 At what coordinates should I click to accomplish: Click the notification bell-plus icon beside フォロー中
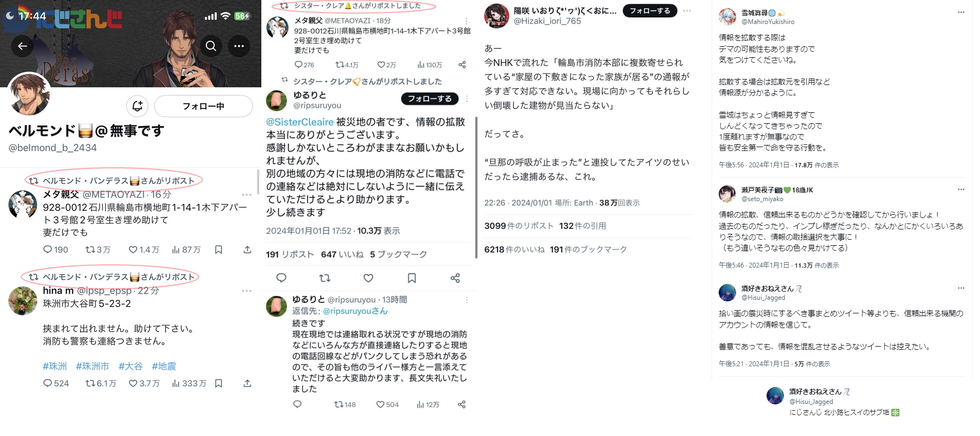point(137,106)
